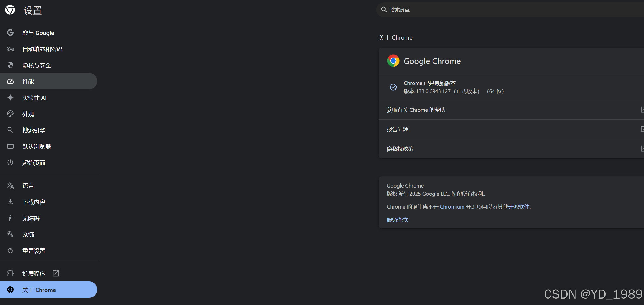
Task: Follow the 开源软件 hyperlink
Action: pos(519,207)
